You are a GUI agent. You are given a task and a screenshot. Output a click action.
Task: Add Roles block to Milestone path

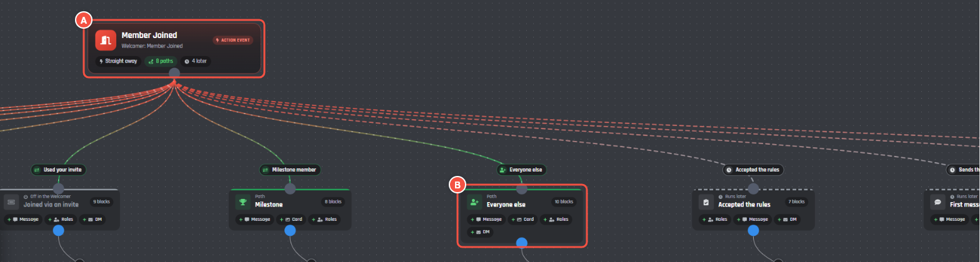[x=324, y=220]
